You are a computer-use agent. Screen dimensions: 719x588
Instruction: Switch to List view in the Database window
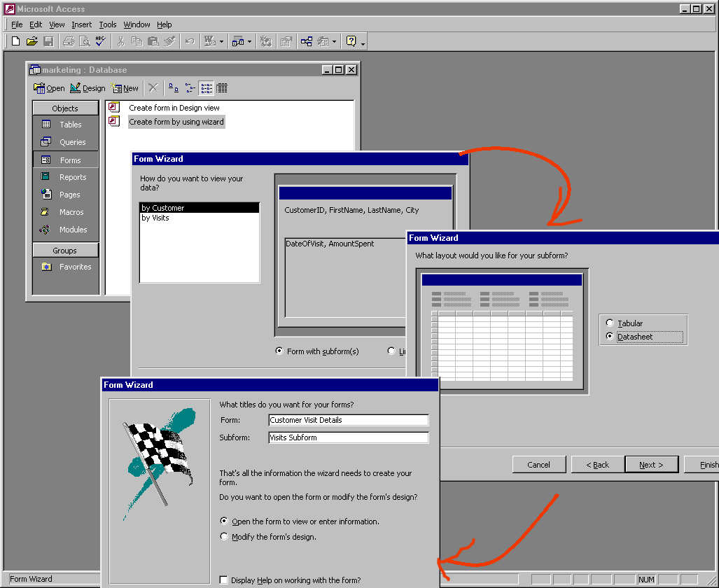(207, 87)
